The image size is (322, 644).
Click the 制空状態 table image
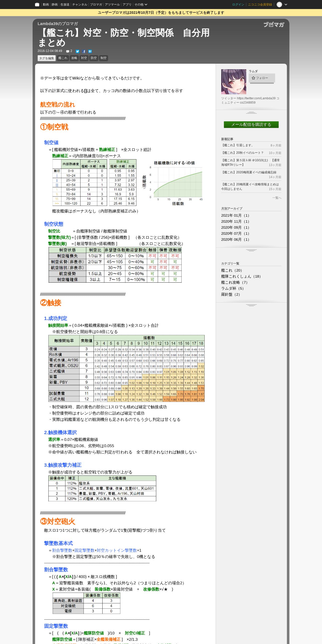[115, 265]
